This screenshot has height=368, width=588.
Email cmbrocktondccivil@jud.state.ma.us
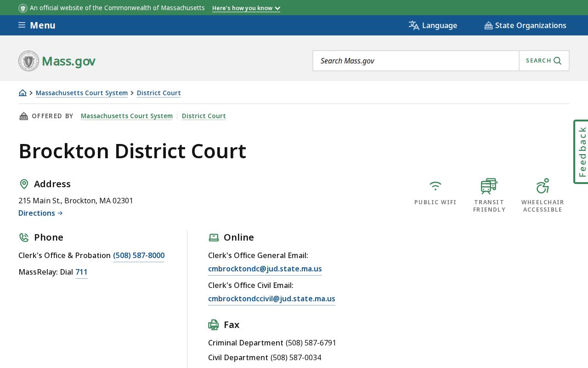tap(271, 299)
